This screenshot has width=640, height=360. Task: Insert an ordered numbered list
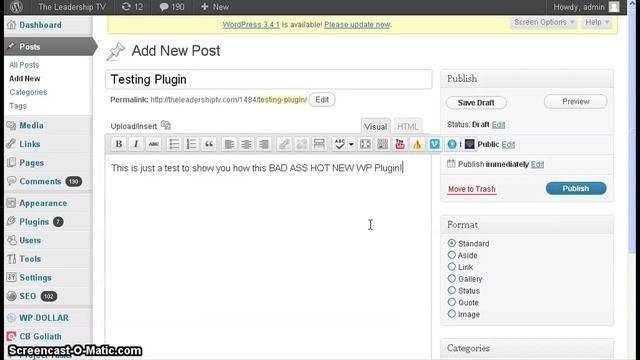coord(191,144)
